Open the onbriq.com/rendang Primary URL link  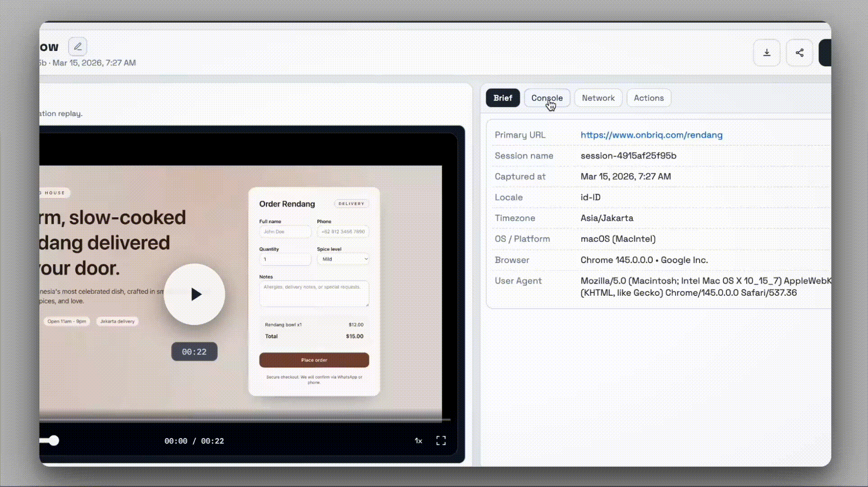point(651,135)
